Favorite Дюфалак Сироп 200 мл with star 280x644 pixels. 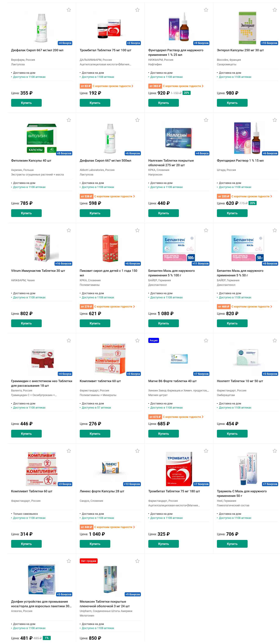point(69,10)
